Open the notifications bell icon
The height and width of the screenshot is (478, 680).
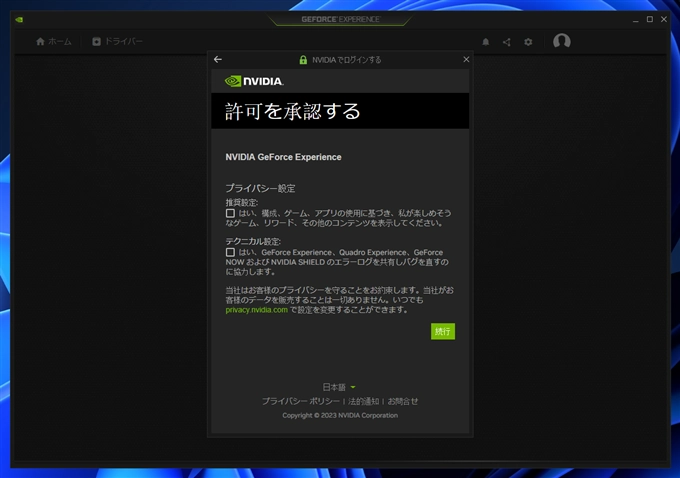(x=486, y=42)
